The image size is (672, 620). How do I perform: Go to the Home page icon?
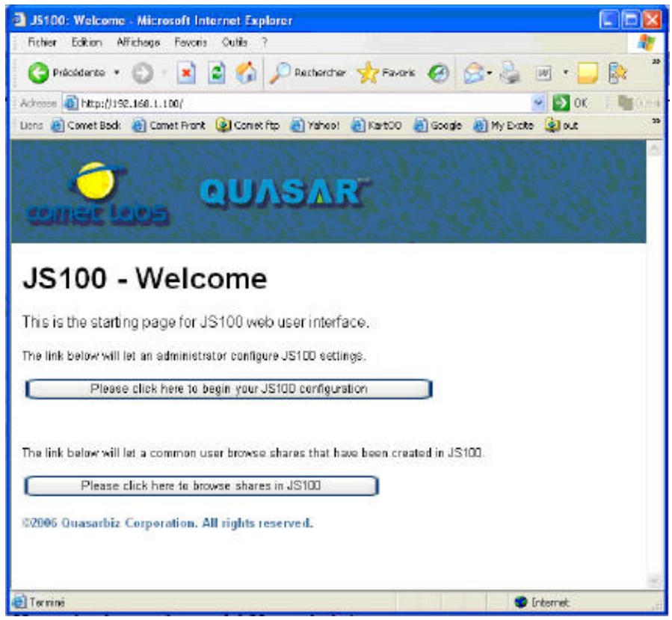point(246,73)
